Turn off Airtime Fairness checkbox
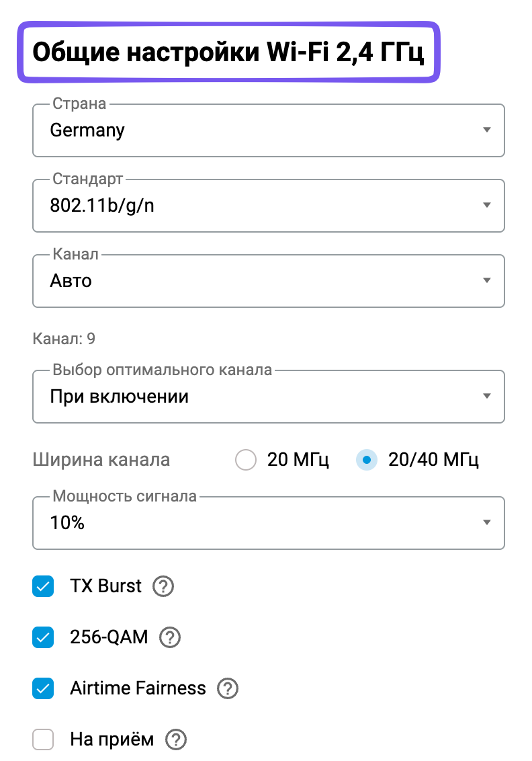Image resolution: width=532 pixels, height=761 pixels. 43,688
